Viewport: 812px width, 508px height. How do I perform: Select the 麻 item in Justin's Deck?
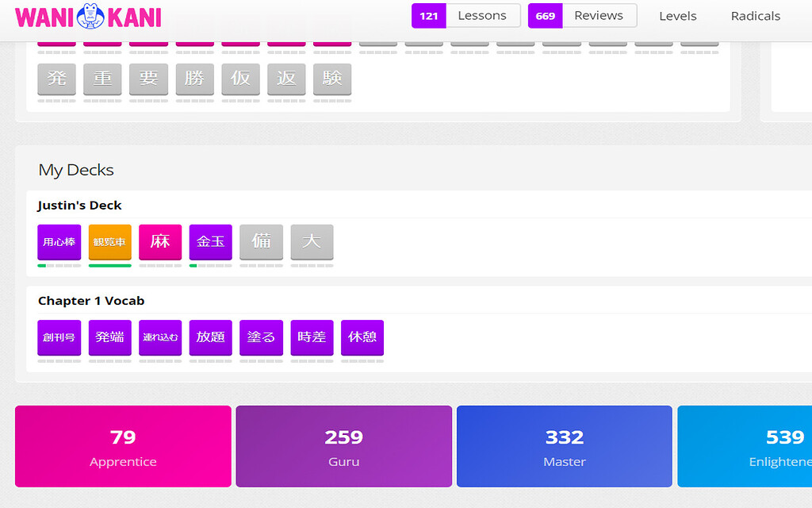160,243
